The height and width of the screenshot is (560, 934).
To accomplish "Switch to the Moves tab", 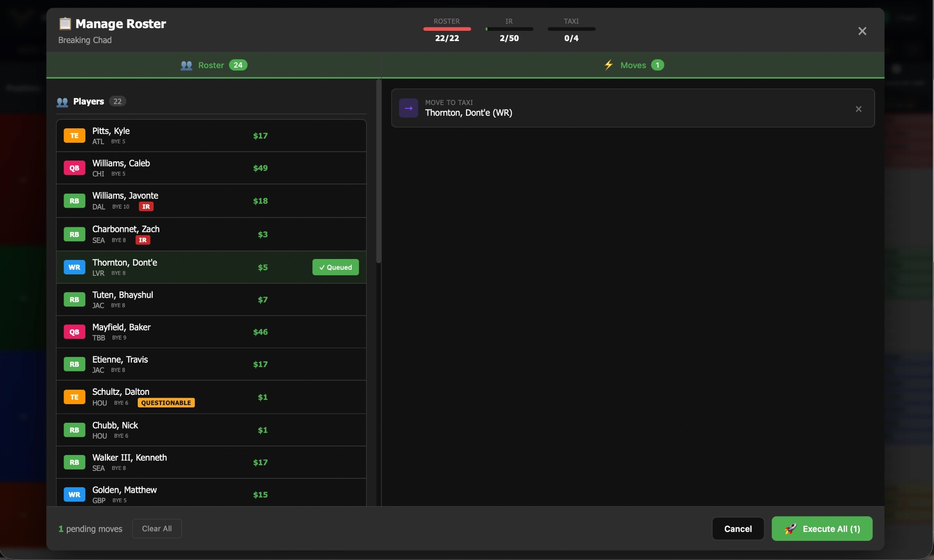I will click(633, 65).
